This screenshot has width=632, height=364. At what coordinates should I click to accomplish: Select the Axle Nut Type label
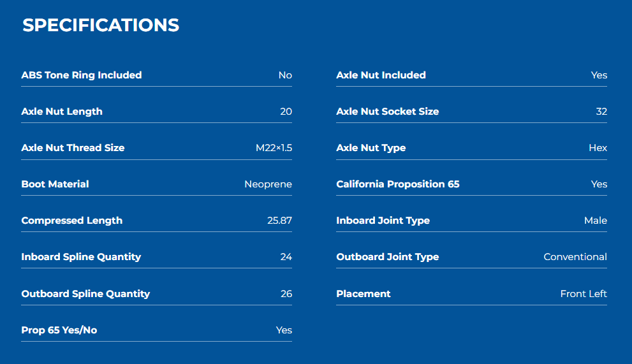[371, 147]
